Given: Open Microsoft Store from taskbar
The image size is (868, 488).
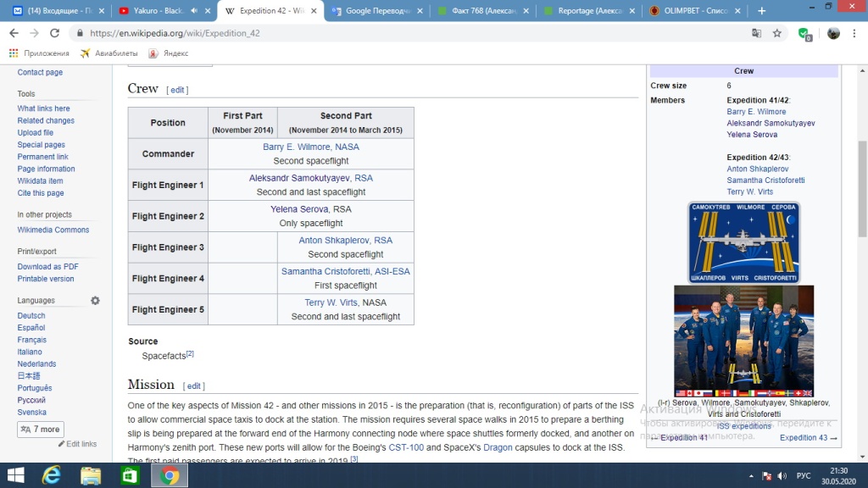Looking at the screenshot, I should pyautogui.click(x=130, y=475).
